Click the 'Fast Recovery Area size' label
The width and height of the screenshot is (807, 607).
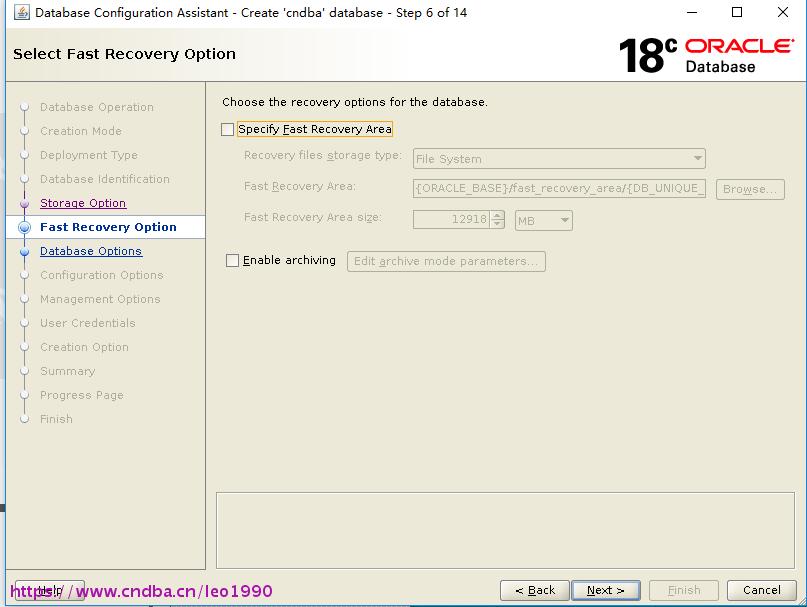pyautogui.click(x=312, y=217)
